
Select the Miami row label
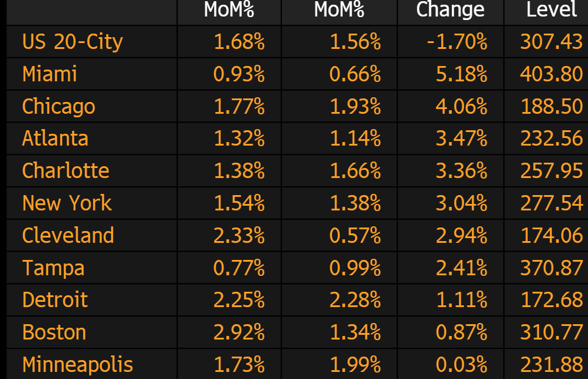(x=50, y=74)
